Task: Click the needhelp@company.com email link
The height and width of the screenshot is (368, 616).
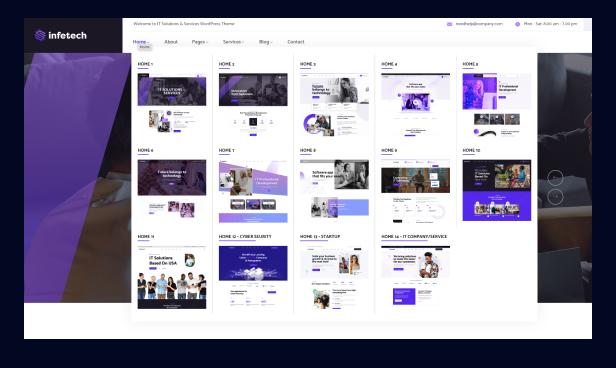Action: pos(479,24)
